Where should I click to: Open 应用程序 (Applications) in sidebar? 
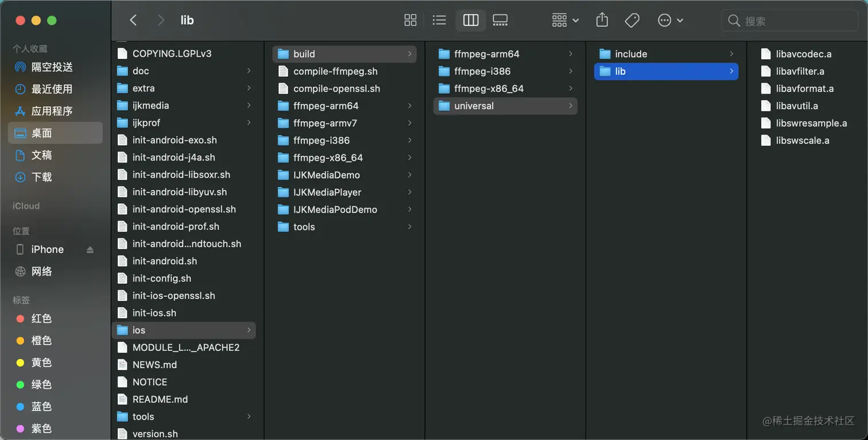point(55,111)
